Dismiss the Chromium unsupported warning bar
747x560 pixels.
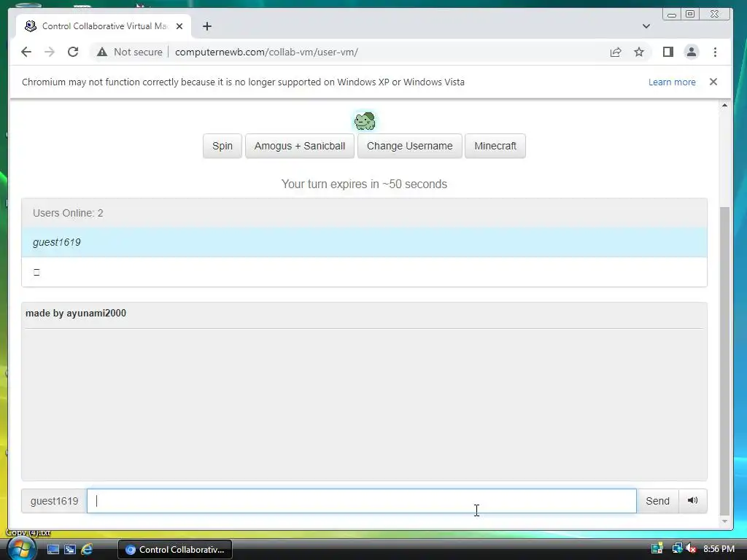point(713,82)
